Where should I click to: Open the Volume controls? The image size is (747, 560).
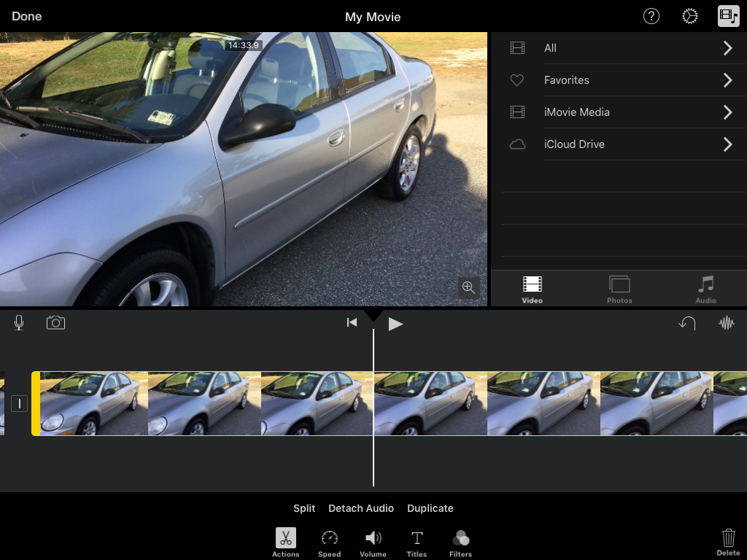coord(373,542)
